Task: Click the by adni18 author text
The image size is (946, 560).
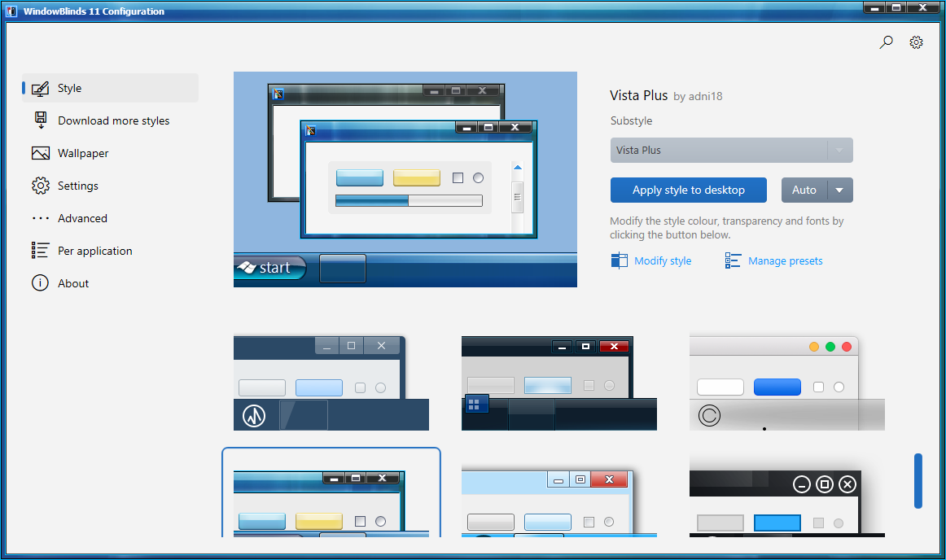Action: click(x=698, y=97)
